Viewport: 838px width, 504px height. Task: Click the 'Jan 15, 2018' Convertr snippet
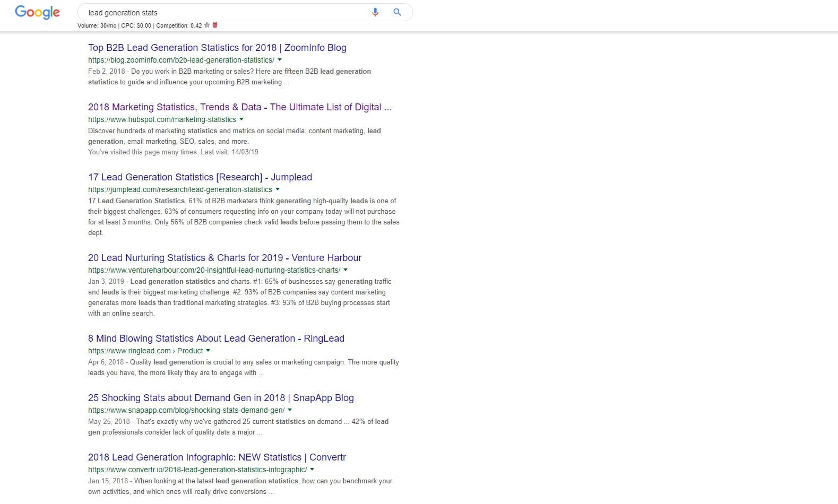click(x=240, y=486)
